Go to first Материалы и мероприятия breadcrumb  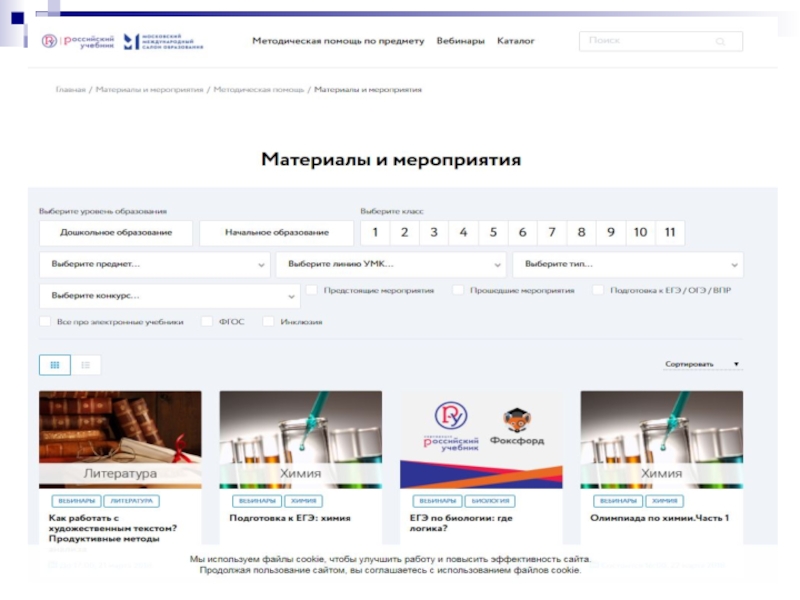(149, 90)
